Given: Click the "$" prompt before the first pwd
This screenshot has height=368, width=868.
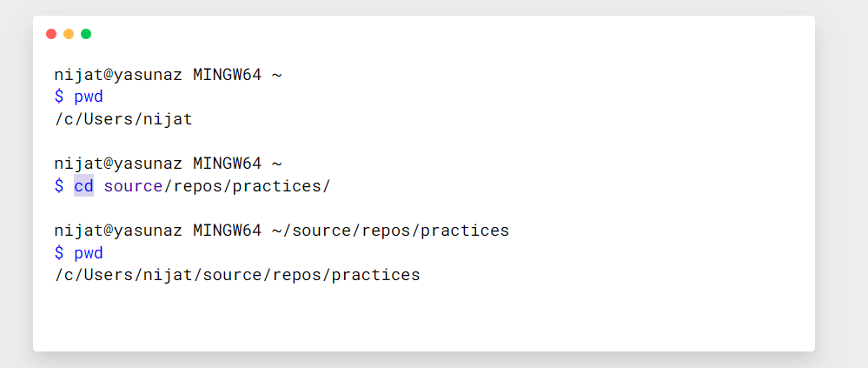Looking at the screenshot, I should (59, 97).
